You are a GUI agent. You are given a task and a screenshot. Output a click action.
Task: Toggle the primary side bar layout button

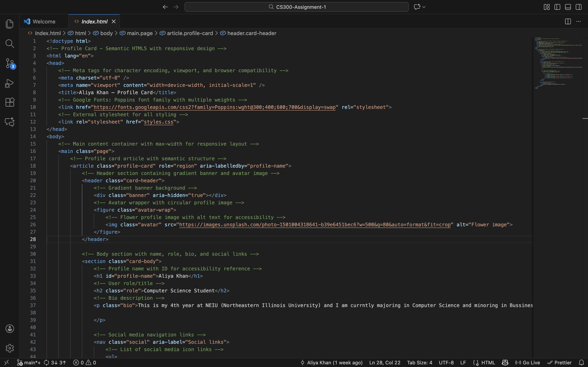[557, 7]
